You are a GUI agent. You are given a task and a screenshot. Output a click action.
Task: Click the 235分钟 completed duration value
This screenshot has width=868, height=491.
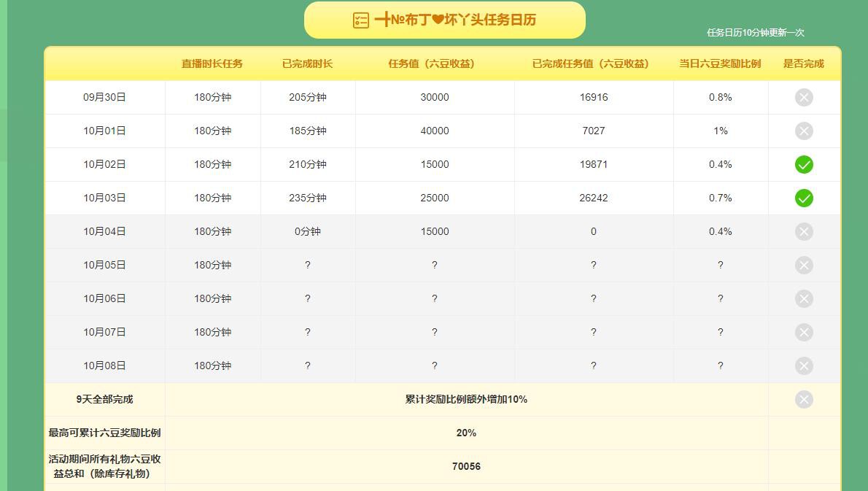(x=308, y=198)
